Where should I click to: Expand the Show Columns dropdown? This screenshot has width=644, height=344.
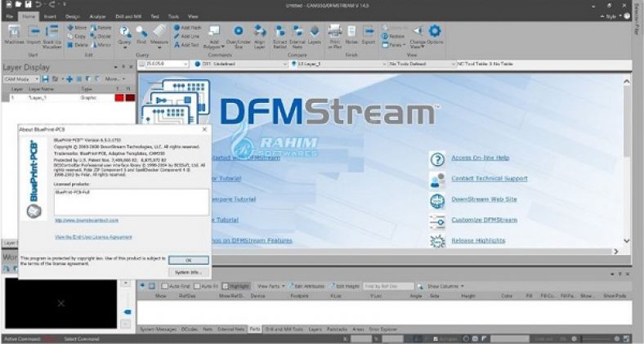(x=445, y=286)
